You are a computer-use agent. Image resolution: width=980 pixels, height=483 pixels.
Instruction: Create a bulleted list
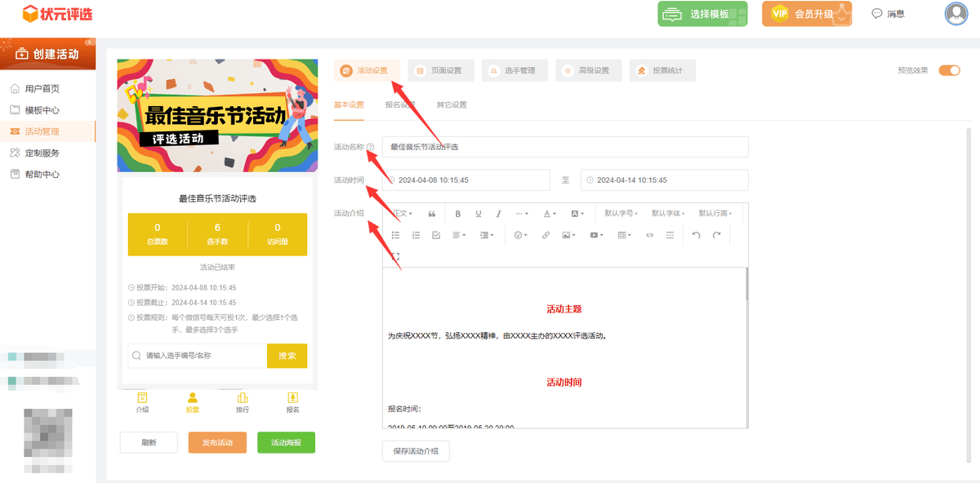coord(395,234)
